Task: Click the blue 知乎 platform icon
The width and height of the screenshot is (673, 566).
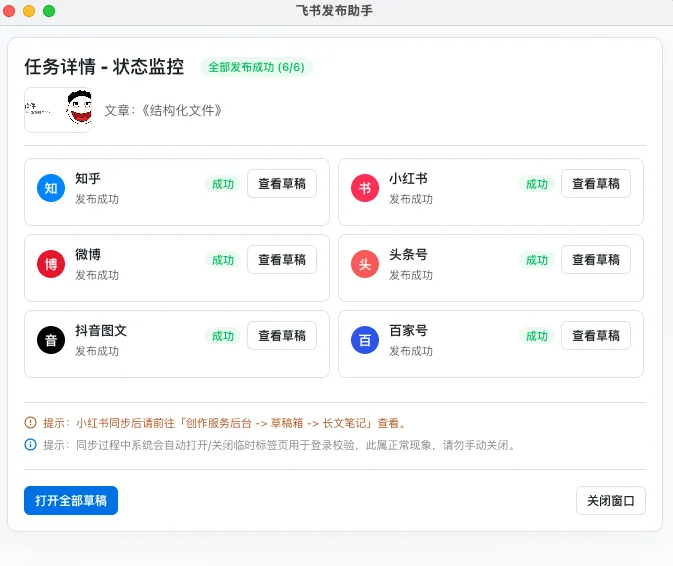Action: pyautogui.click(x=51, y=188)
